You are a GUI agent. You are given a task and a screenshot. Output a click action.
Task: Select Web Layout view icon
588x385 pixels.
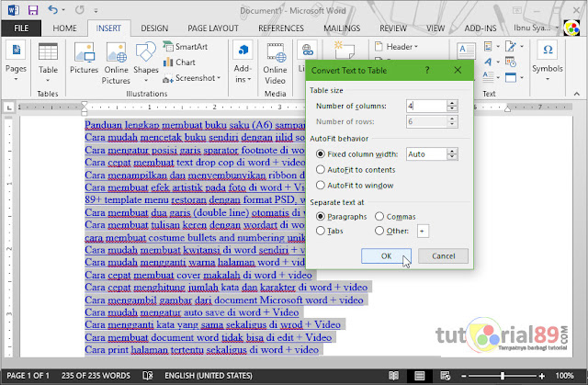pos(445,376)
